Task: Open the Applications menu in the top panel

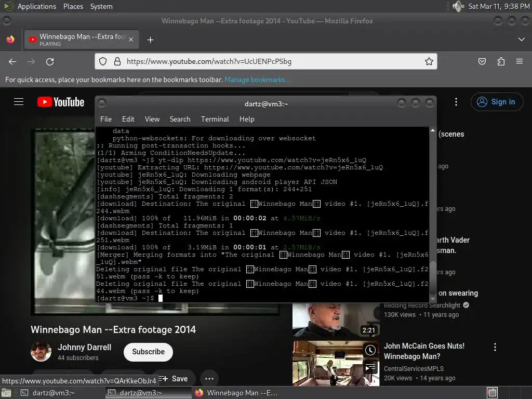Action: coord(37,6)
